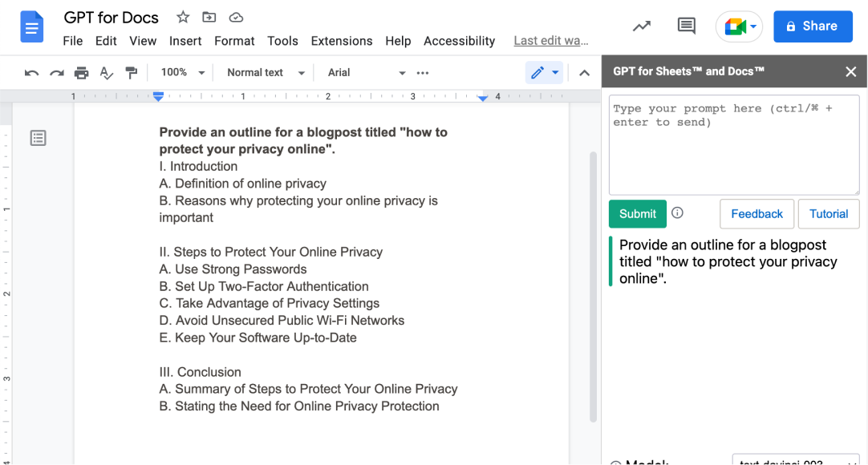Star the GPT for Docs document
The height and width of the screenshot is (465, 868).
[183, 18]
